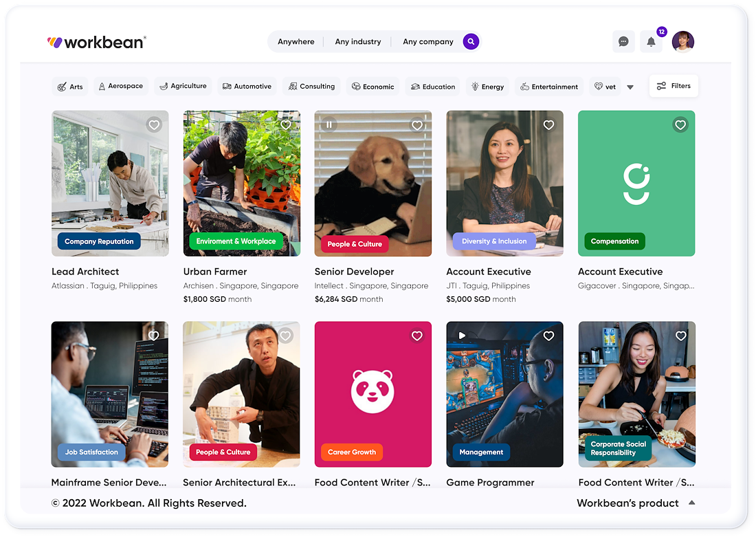Open the user profile avatar
Image resolution: width=756 pixels, height=537 pixels.
(682, 41)
